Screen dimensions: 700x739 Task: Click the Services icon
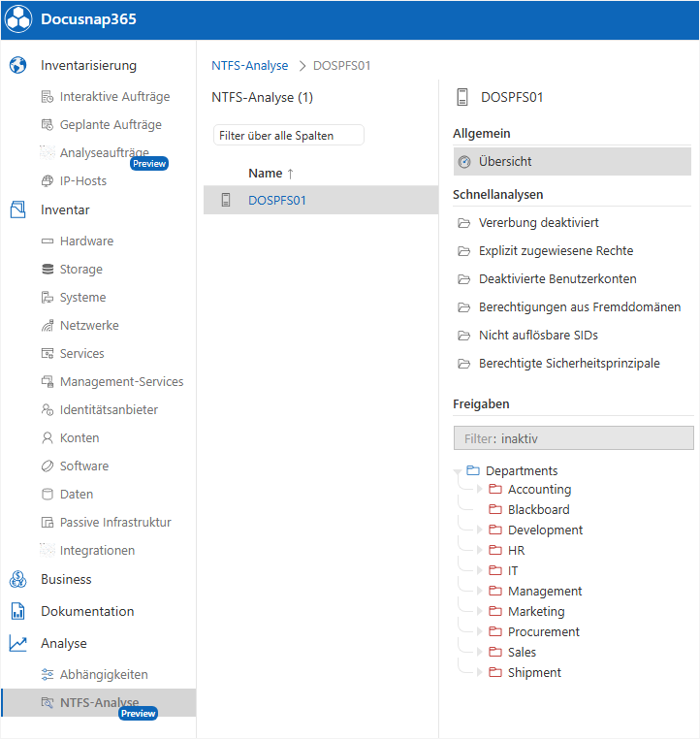[x=48, y=353]
